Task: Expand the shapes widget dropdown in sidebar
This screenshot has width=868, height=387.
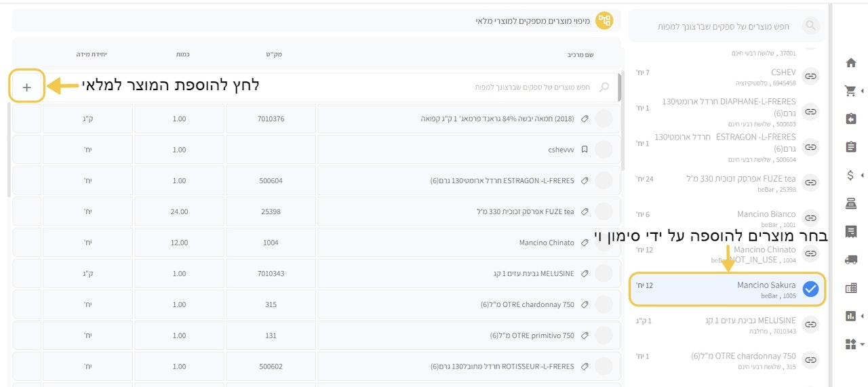Action: [x=862, y=344]
